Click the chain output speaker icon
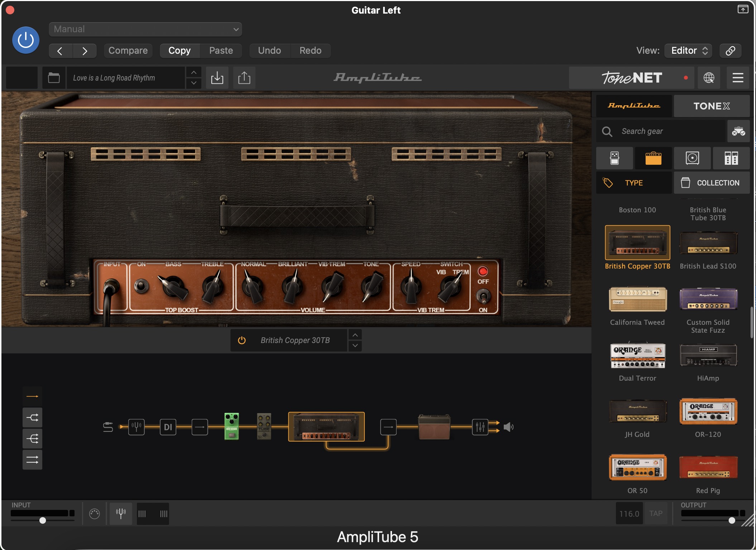This screenshot has height=550, width=756. point(508,427)
